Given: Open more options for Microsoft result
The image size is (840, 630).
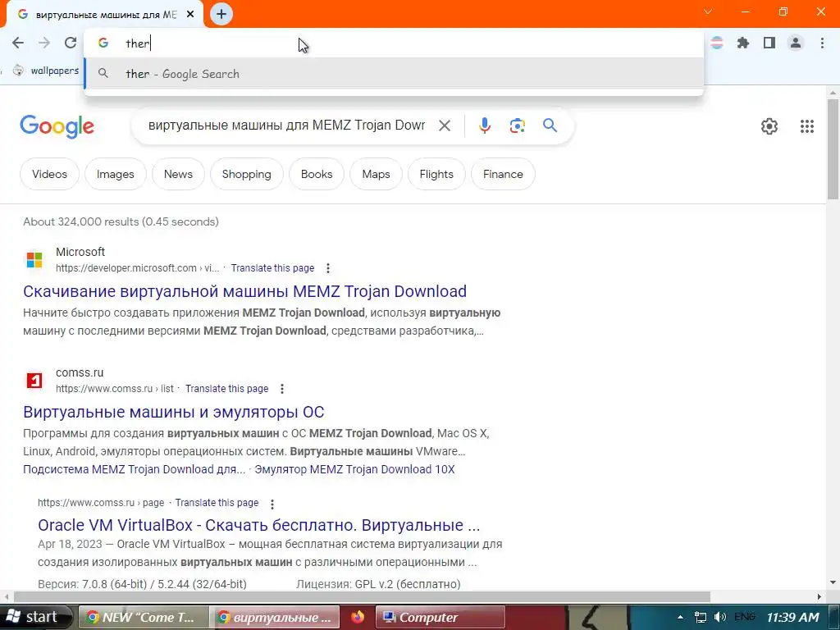Looking at the screenshot, I should (328, 268).
